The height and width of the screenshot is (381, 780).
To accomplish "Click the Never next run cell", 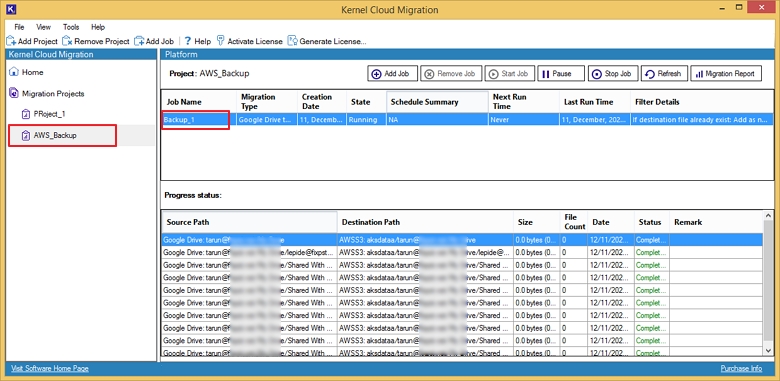I will [524, 120].
